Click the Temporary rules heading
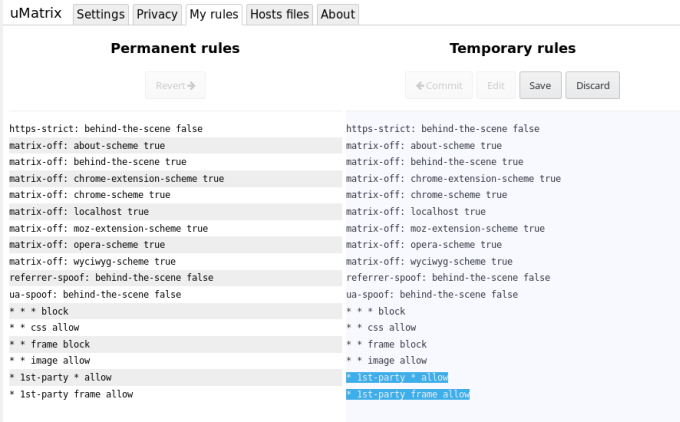 click(513, 48)
